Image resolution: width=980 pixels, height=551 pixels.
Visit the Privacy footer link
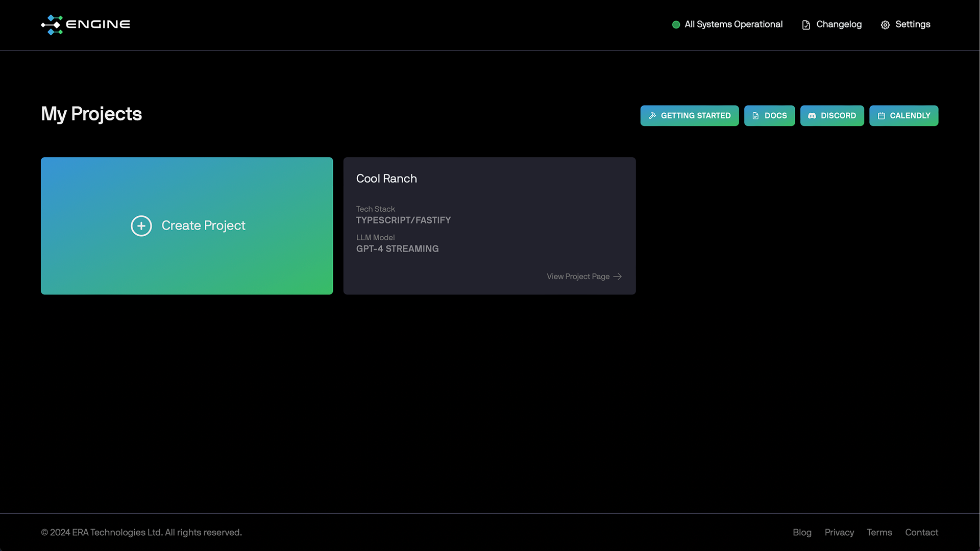[x=839, y=532]
